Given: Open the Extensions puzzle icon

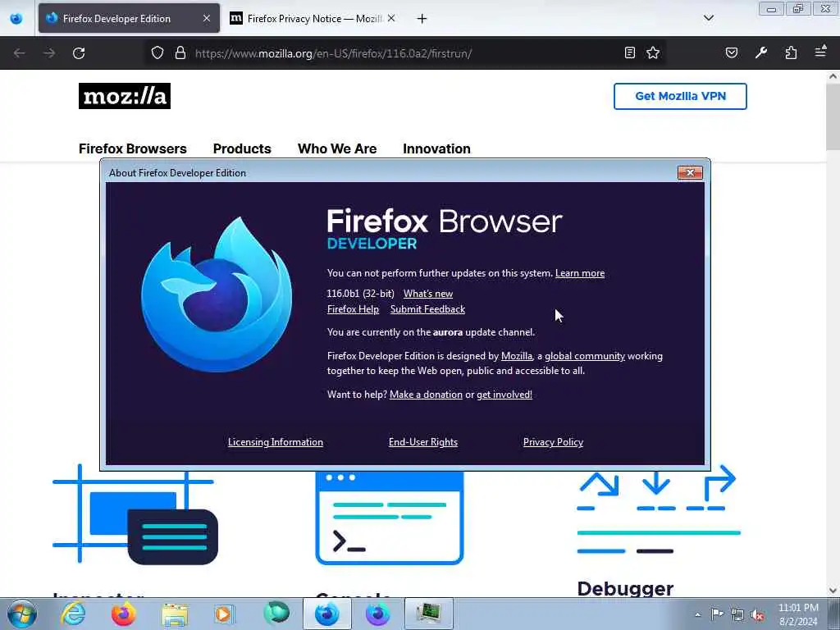Looking at the screenshot, I should click(x=791, y=52).
